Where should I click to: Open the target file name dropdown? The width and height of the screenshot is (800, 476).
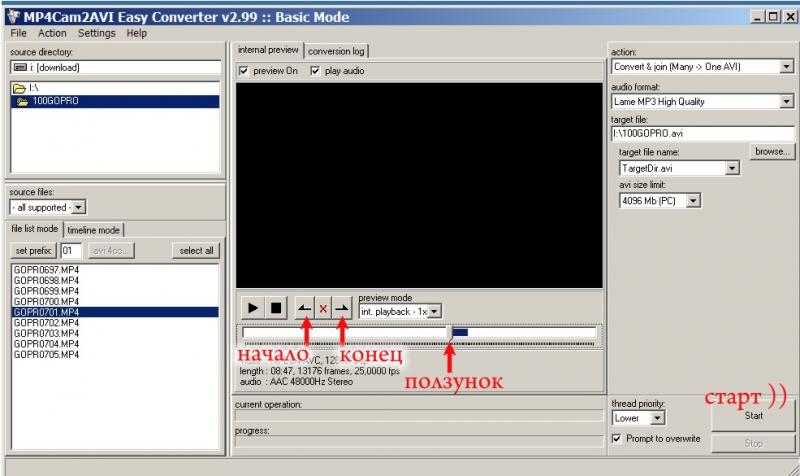(732, 168)
